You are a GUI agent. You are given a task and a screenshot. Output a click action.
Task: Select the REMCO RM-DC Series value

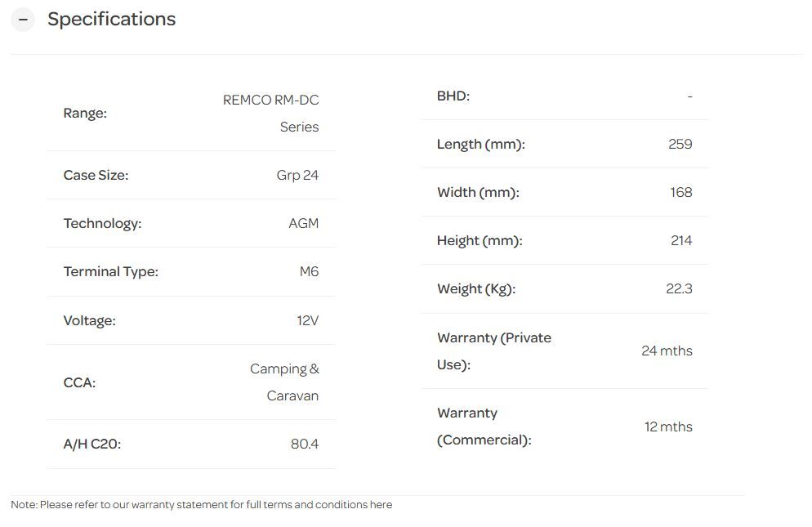pyautogui.click(x=271, y=114)
